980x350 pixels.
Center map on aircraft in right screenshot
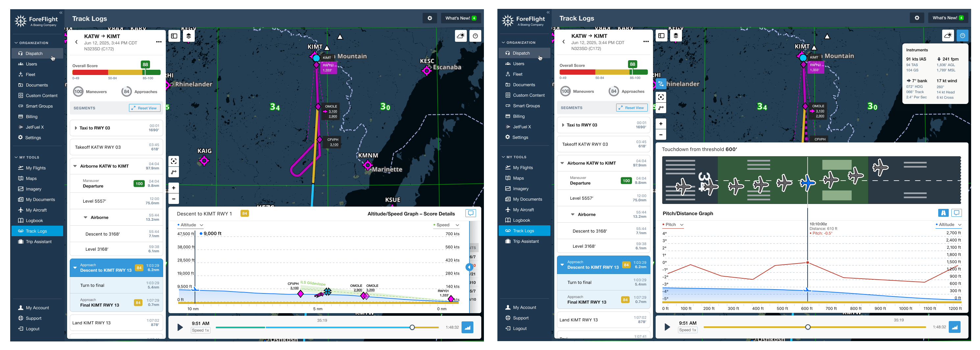coord(661,97)
